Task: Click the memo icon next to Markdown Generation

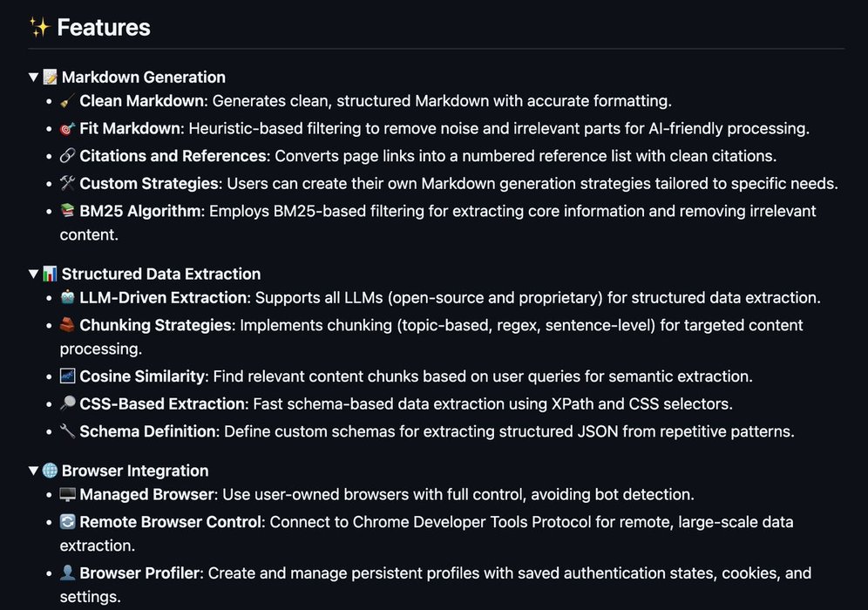Action: (51, 77)
